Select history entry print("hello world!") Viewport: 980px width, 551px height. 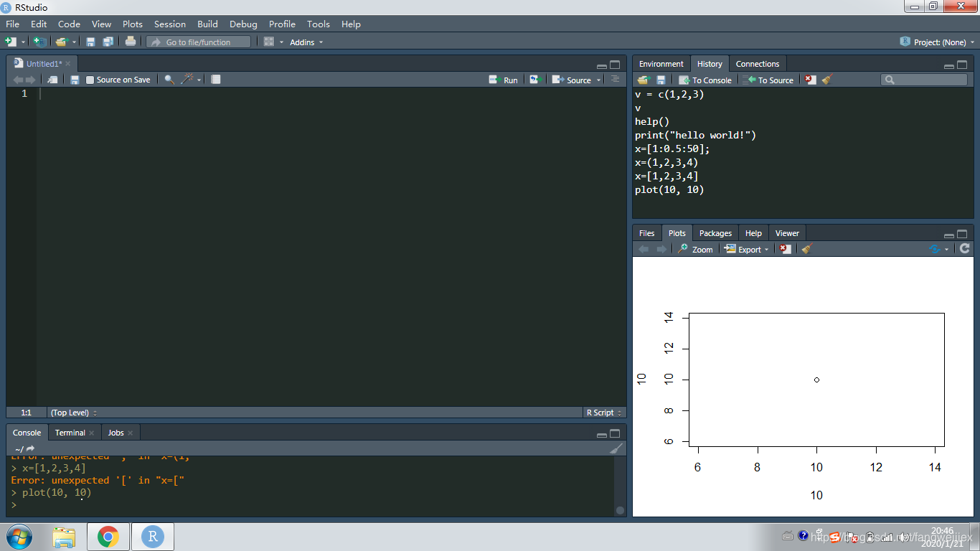point(696,135)
